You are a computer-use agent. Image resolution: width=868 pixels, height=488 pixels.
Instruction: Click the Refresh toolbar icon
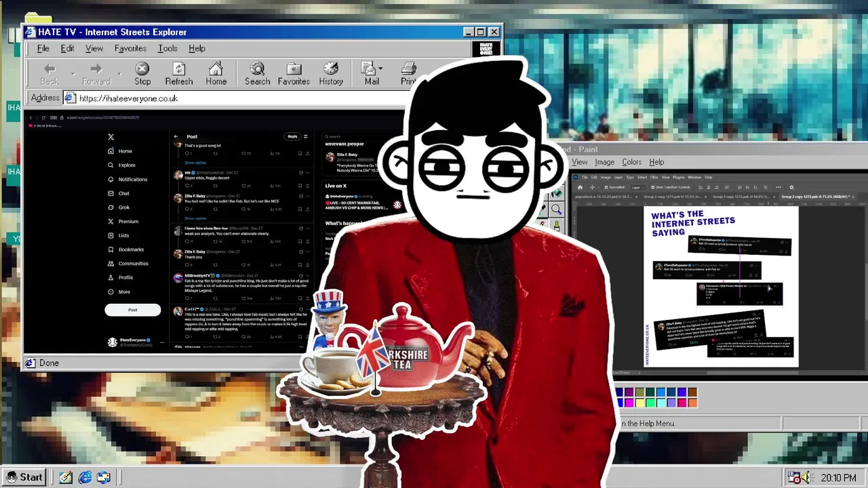[179, 74]
